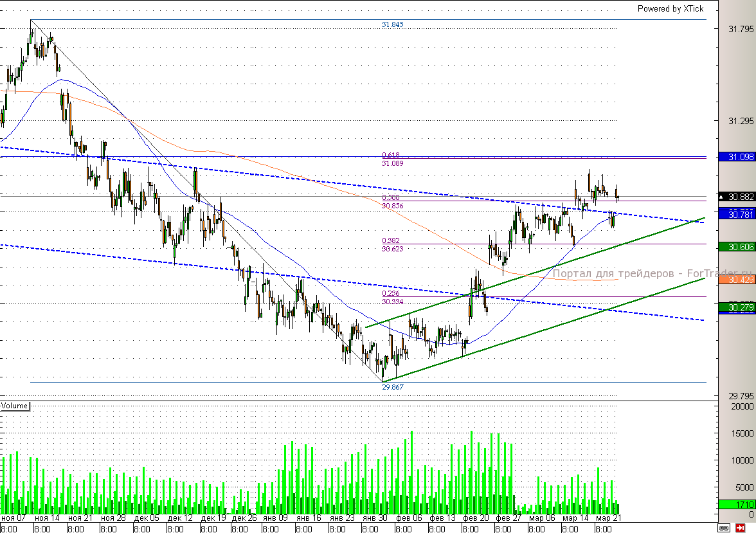Click the Volume panel label
Viewport: 756px width, 533px height.
click(x=14, y=406)
